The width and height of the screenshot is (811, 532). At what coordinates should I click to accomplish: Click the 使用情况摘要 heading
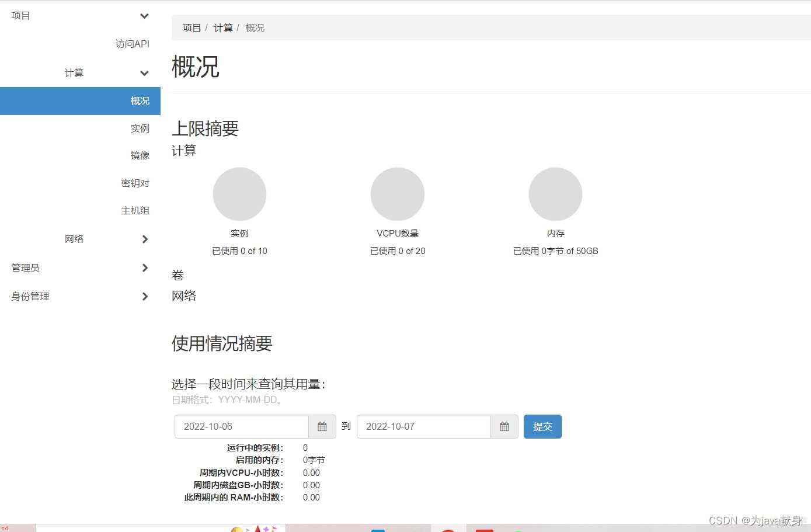click(222, 343)
